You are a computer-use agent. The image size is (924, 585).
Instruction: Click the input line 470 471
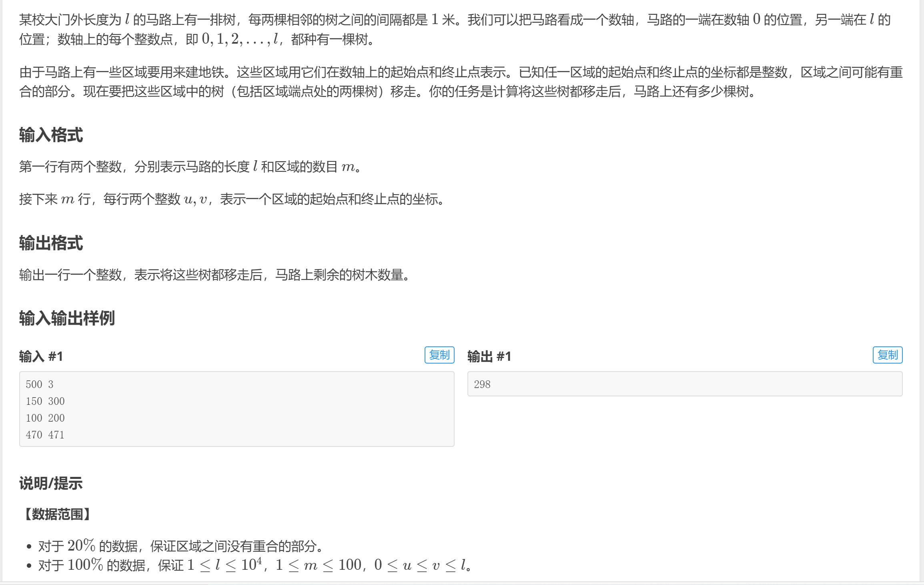pyautogui.click(x=45, y=435)
